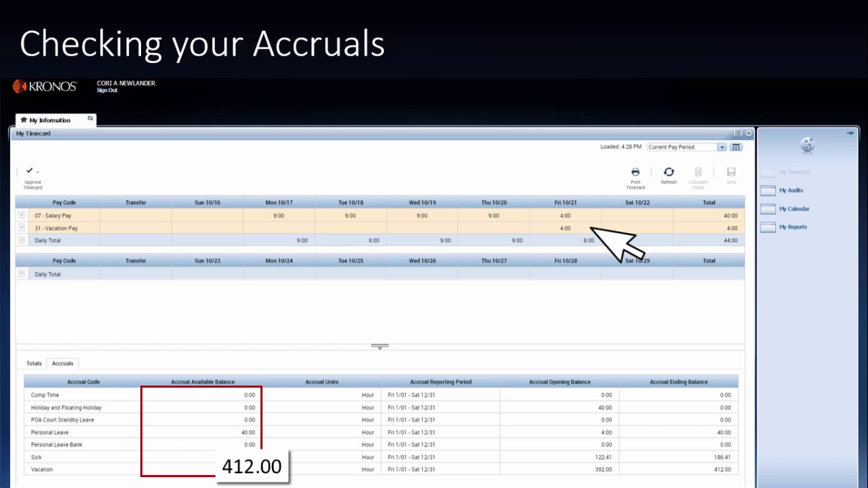The width and height of the screenshot is (868, 488).
Task: Click the CORI A NEWLANDER user name
Action: click(x=126, y=83)
